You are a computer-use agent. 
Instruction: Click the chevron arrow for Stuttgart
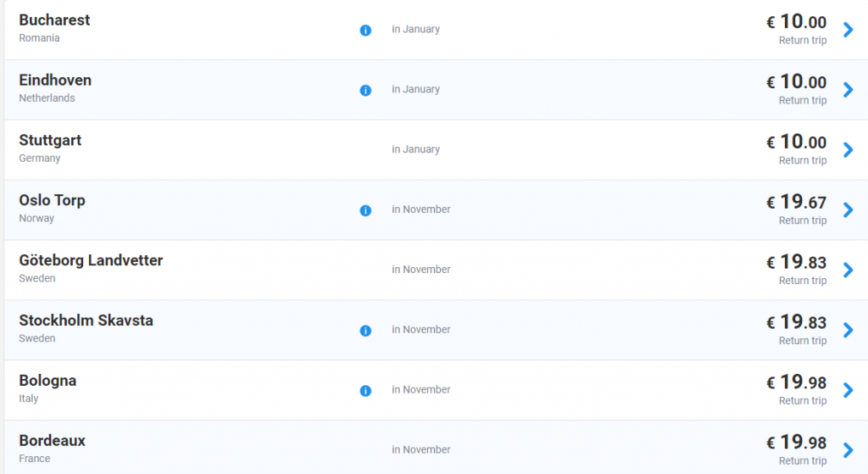pos(848,150)
